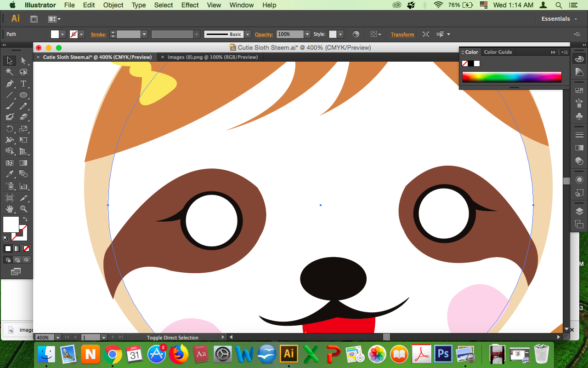Activate the Artboard tool
This screenshot has width=588, height=368.
10,198
